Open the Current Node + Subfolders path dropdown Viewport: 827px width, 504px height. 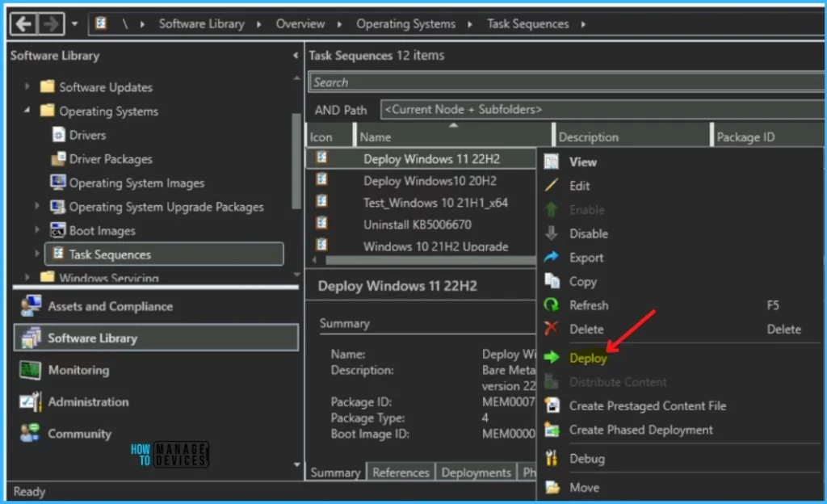pos(602,110)
